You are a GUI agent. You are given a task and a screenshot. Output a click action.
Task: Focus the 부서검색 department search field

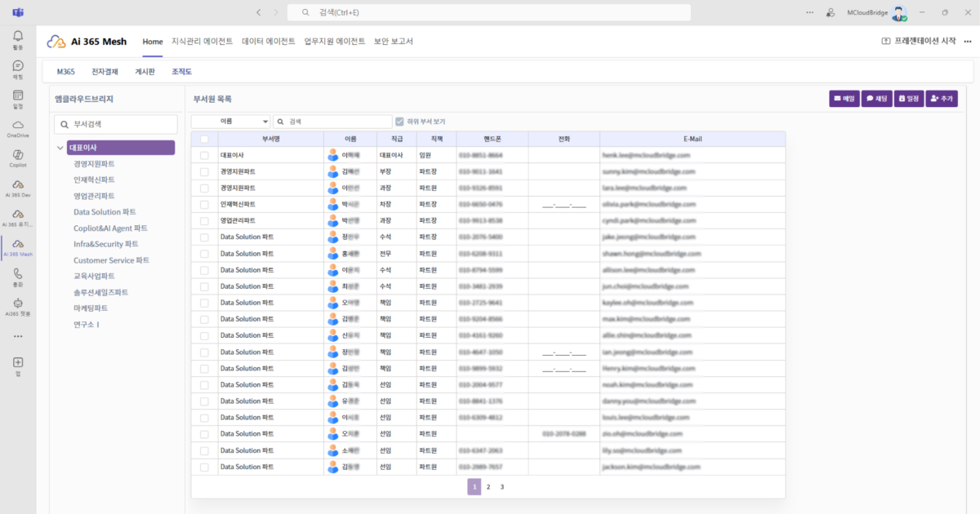pyautogui.click(x=115, y=124)
